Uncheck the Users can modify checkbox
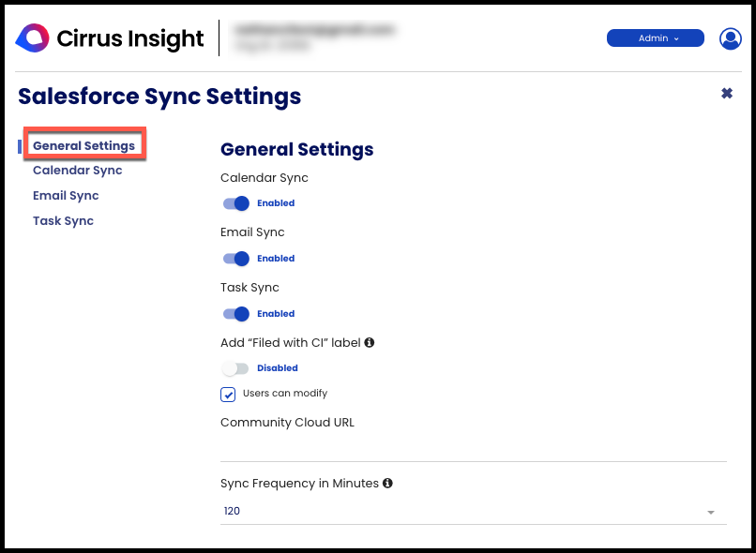This screenshot has width=756, height=553. [228, 394]
